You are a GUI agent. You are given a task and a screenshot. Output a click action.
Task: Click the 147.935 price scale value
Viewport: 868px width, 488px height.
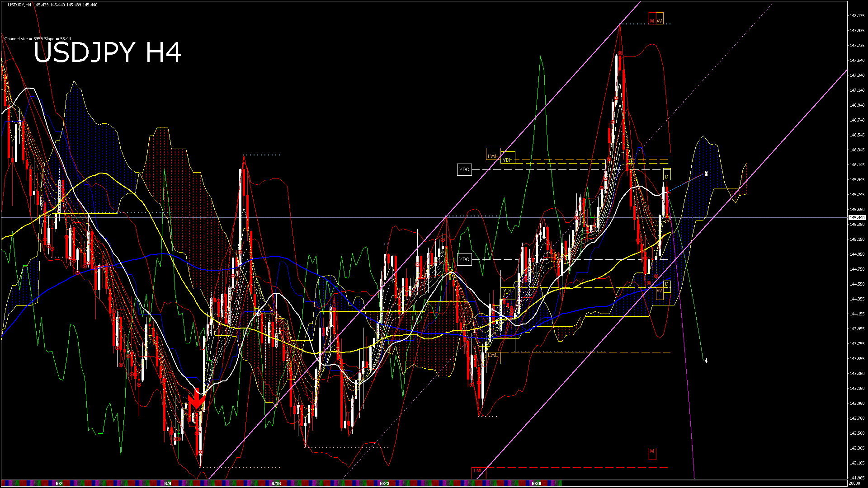tap(857, 31)
